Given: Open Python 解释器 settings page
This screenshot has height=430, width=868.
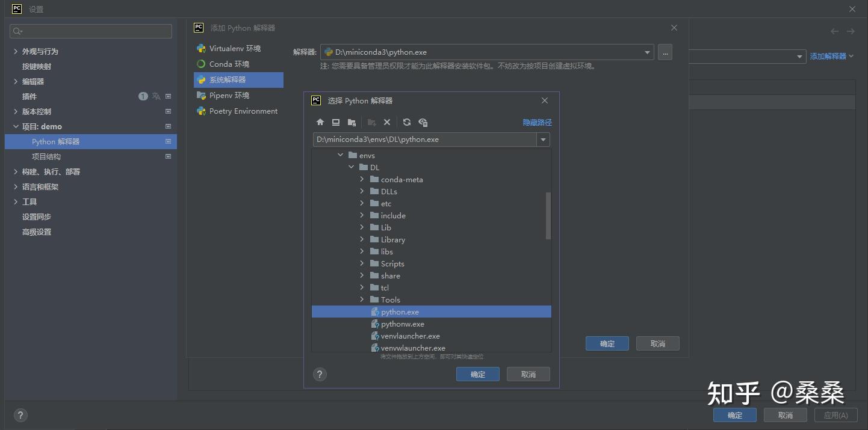Looking at the screenshot, I should click(x=91, y=141).
